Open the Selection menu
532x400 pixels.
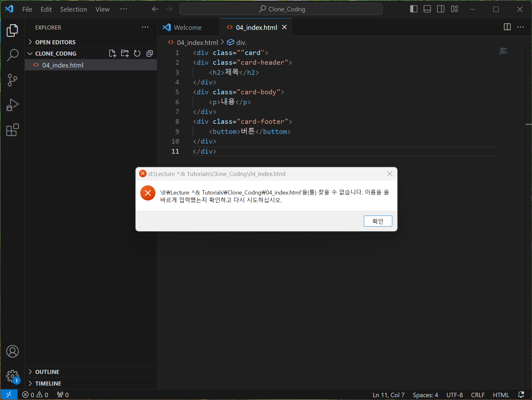coord(73,9)
